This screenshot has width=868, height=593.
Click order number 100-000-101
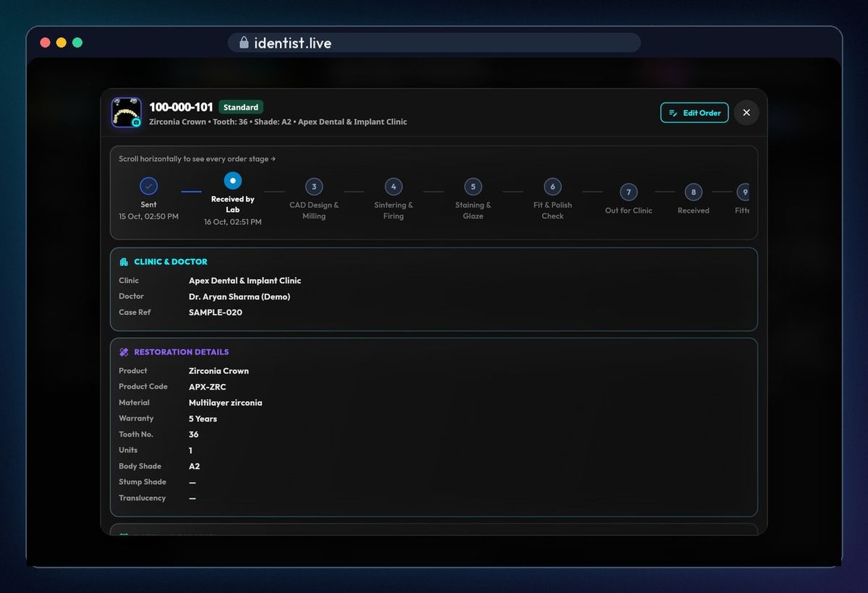(x=181, y=107)
